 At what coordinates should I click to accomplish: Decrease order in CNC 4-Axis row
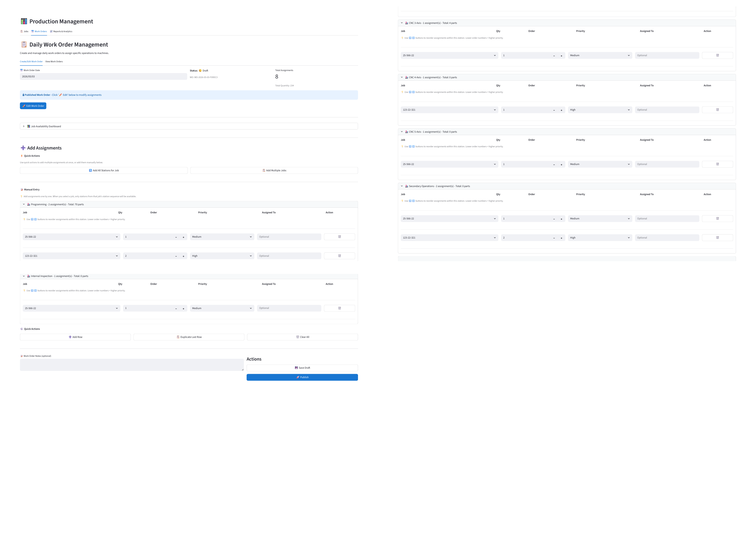[554, 110]
